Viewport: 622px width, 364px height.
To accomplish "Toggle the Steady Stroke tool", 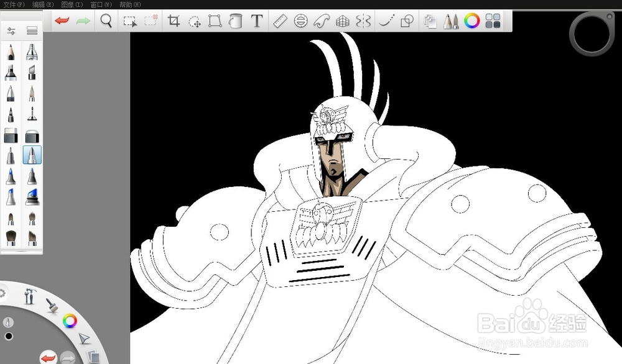I will coord(386,20).
